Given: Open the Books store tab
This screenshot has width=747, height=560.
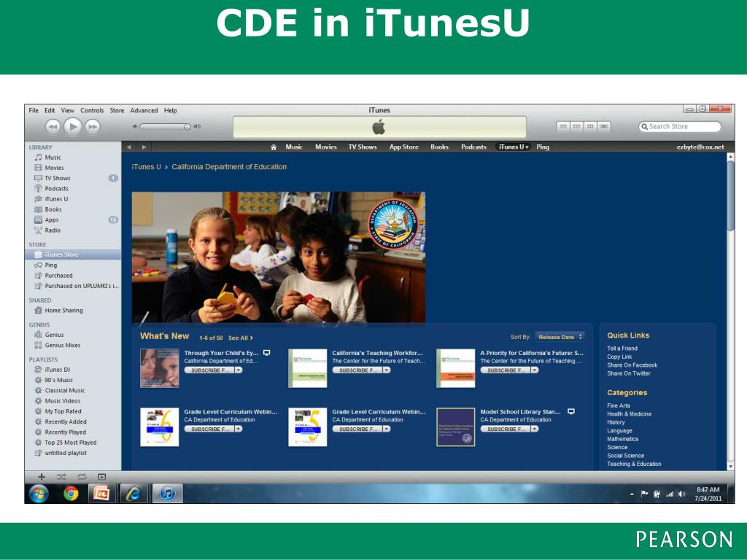Looking at the screenshot, I should point(439,147).
